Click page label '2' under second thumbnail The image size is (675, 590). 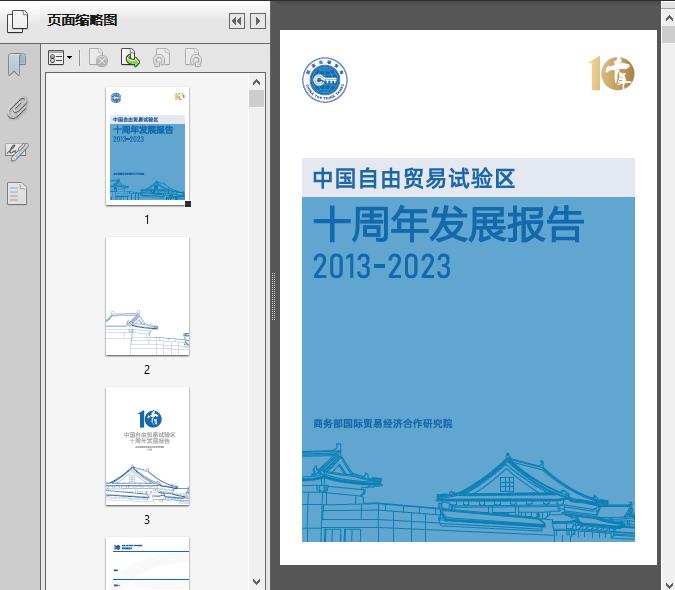click(147, 369)
